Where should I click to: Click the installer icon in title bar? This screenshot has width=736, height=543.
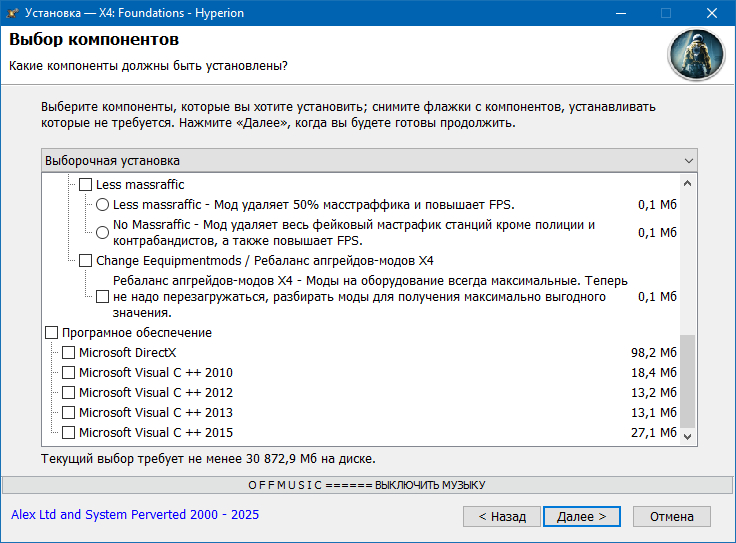(x=12, y=13)
